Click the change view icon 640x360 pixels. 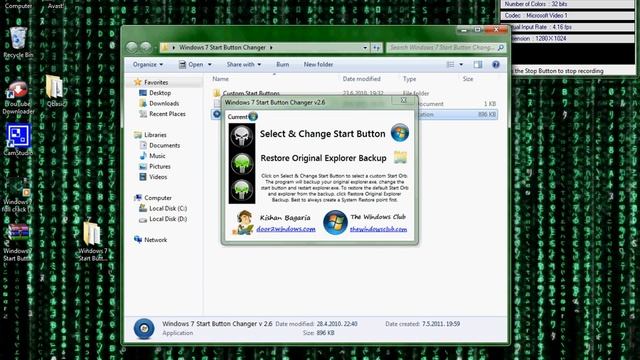pos(450,64)
